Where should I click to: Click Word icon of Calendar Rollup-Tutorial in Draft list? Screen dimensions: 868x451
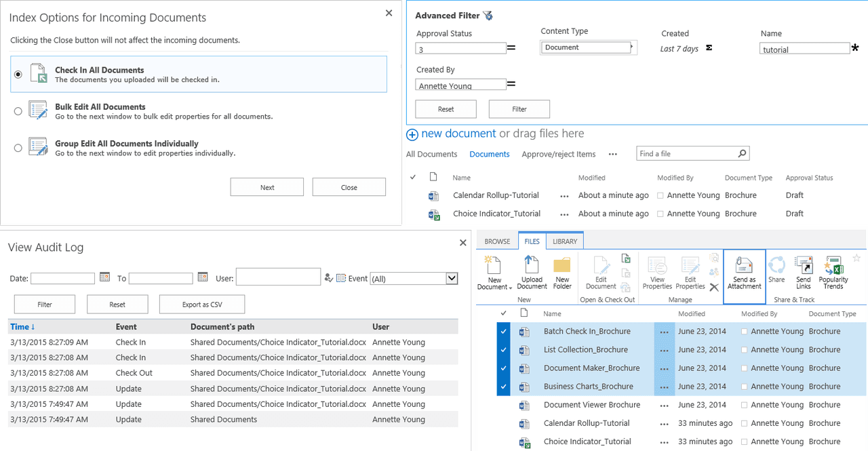(434, 196)
